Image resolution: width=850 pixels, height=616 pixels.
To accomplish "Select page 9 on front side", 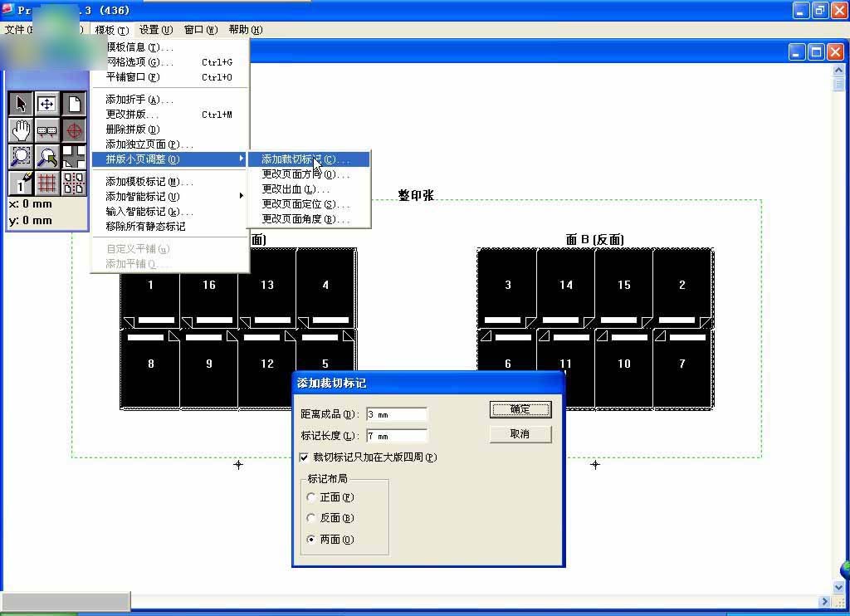I will [x=208, y=368].
